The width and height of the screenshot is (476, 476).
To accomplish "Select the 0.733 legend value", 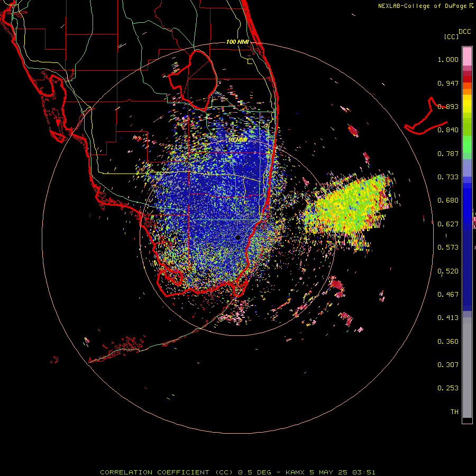I will point(448,177).
